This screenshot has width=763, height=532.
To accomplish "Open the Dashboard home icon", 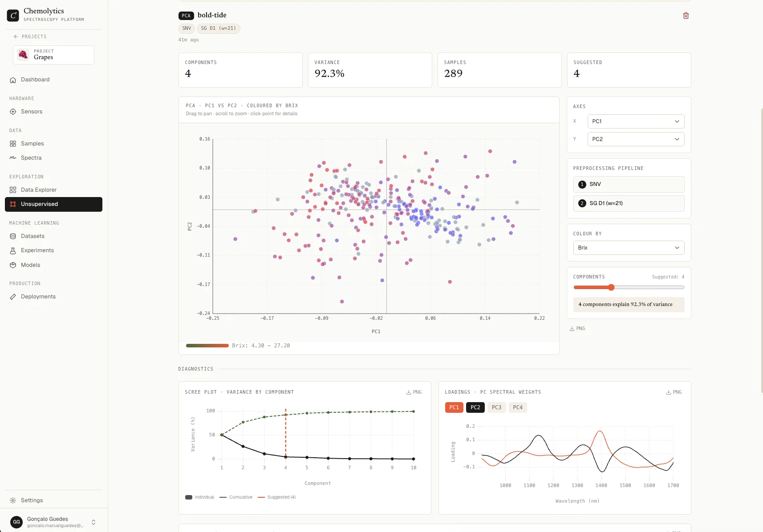I will [13, 80].
